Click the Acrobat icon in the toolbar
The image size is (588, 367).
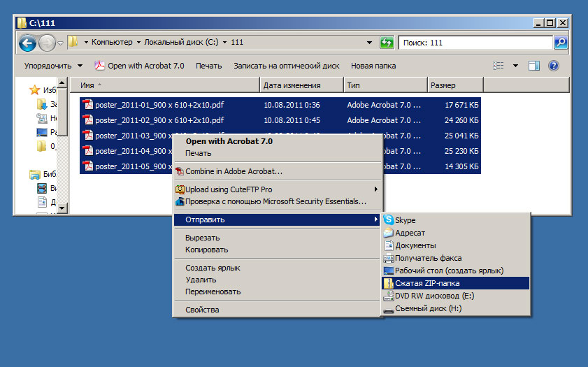99,66
